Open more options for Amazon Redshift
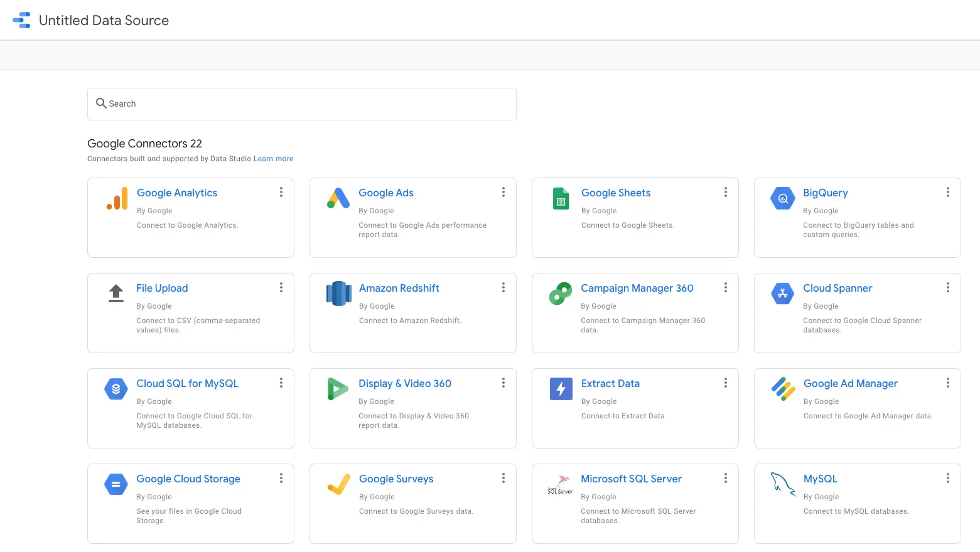The height and width of the screenshot is (552, 980). click(503, 287)
